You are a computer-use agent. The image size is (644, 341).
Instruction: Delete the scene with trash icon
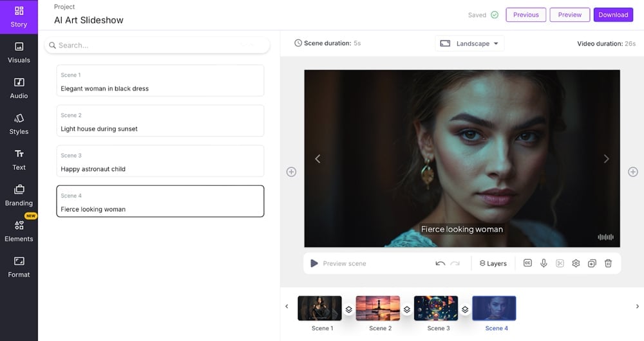click(x=609, y=263)
